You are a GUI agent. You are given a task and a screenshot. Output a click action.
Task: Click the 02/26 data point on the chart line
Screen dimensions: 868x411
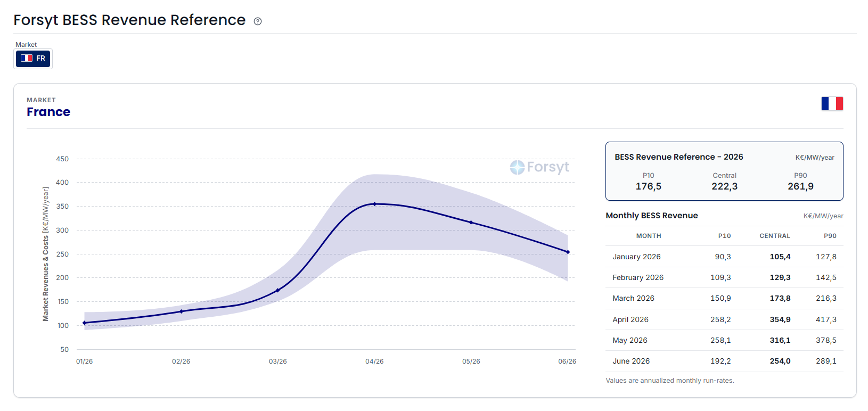(181, 311)
